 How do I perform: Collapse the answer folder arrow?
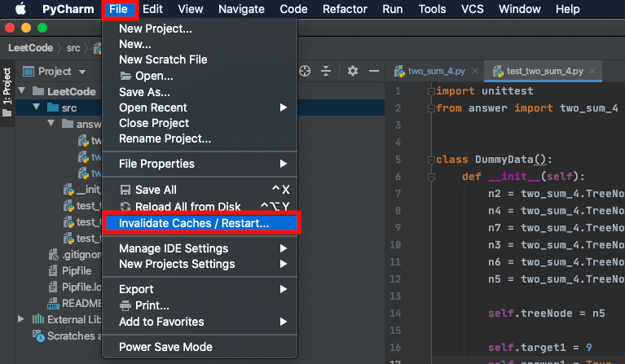(x=51, y=124)
